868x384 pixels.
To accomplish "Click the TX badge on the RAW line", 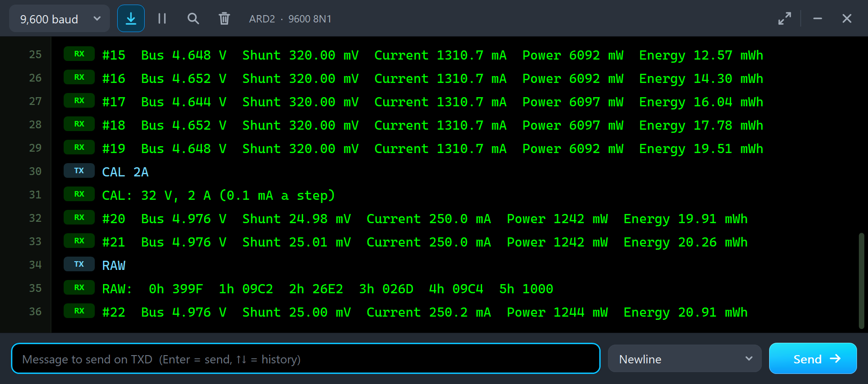I will tap(79, 264).
